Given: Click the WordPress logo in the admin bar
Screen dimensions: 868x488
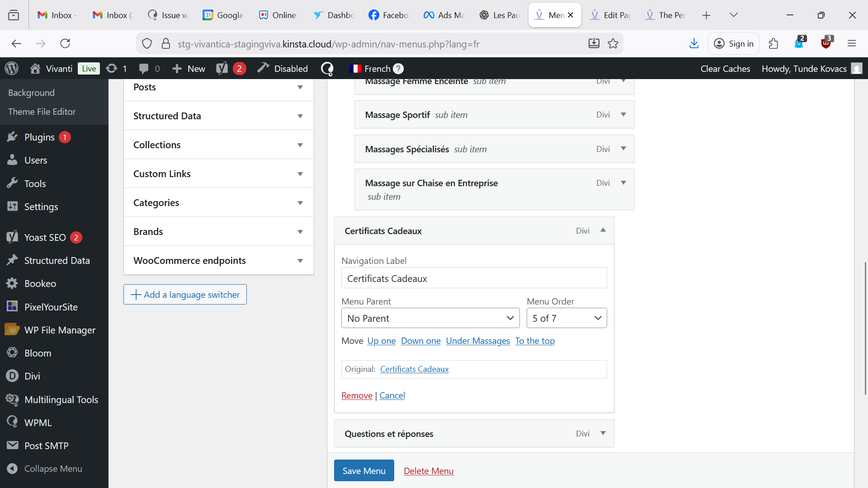Looking at the screenshot, I should point(12,68).
